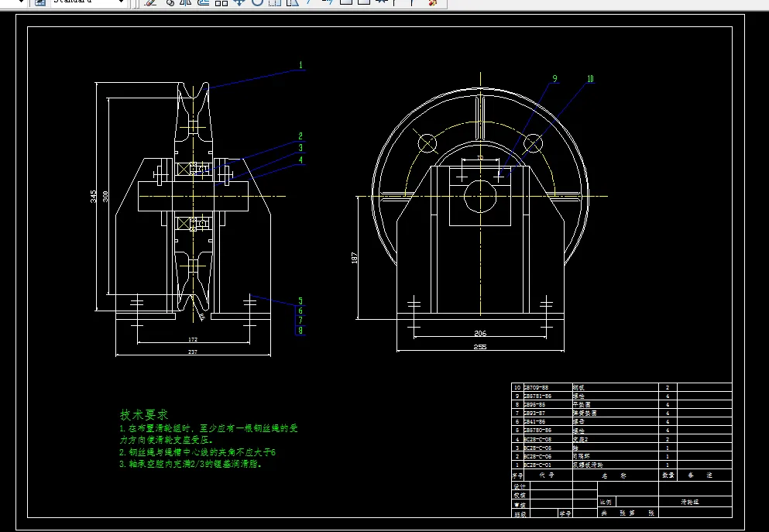The image size is (769, 532).
Task: Select the 206 bolt spacing dimension
Action: pos(480,334)
